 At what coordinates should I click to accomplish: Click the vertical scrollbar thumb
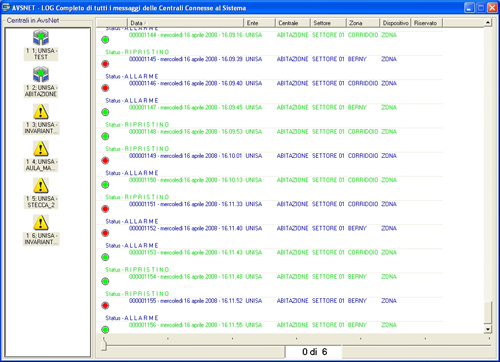click(x=488, y=313)
